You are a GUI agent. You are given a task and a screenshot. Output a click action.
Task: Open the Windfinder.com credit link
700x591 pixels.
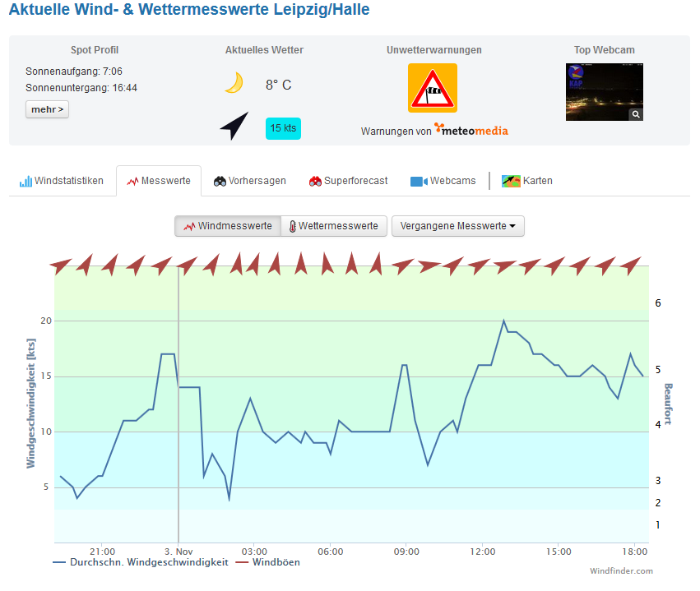[621, 571]
